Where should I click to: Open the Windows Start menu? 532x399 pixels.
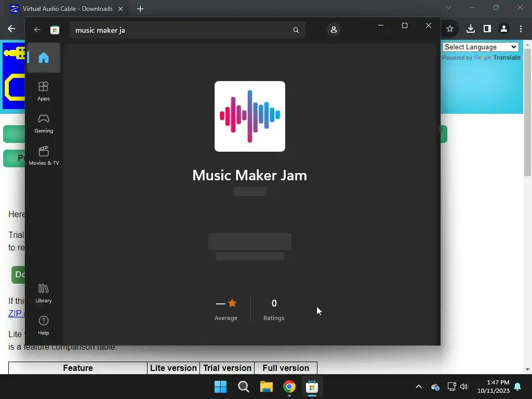220,387
